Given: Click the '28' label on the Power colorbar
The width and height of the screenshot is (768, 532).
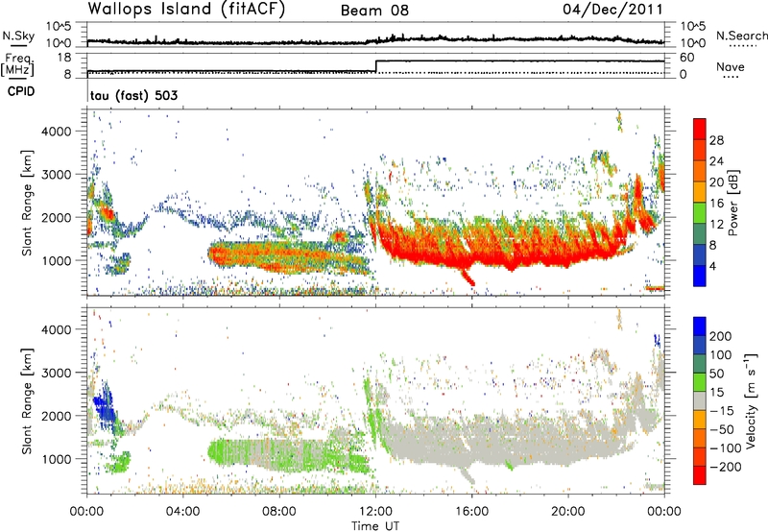Looking at the screenshot, I should pyautogui.click(x=716, y=140).
